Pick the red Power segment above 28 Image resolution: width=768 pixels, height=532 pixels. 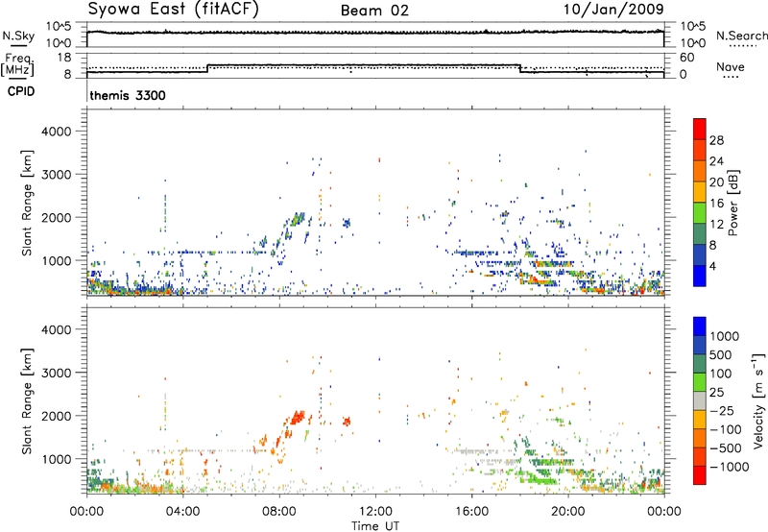pos(700,129)
